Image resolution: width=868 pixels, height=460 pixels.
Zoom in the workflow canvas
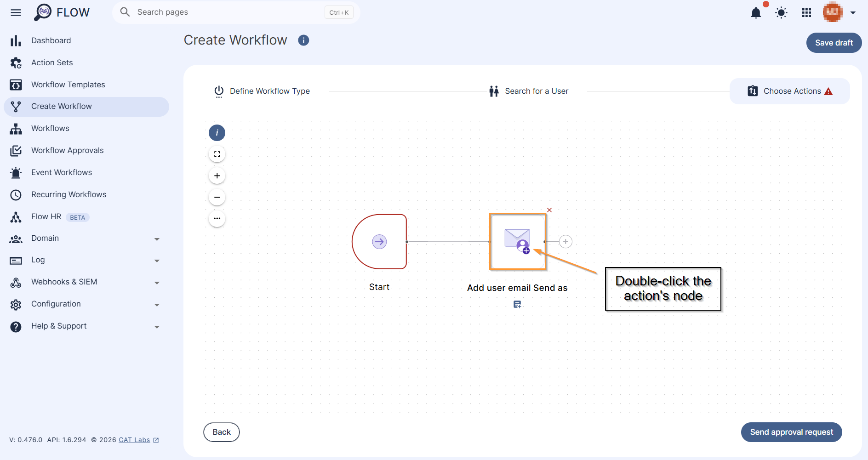pos(217,176)
